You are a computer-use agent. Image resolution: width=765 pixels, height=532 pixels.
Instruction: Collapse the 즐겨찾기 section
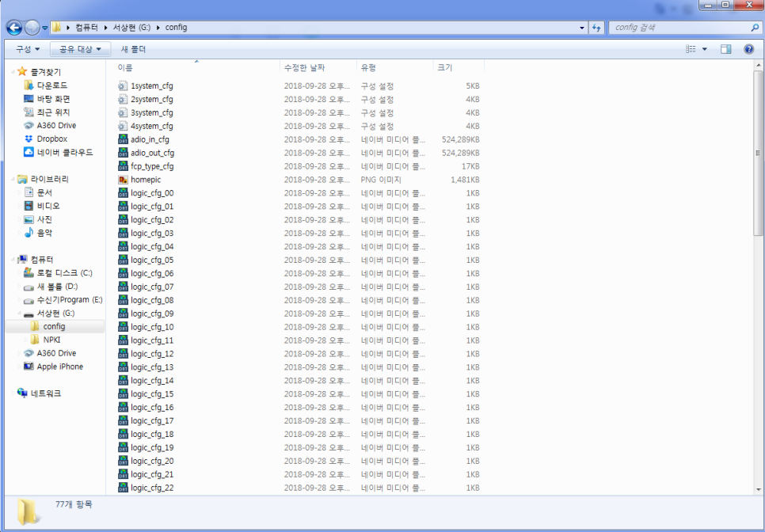13,72
